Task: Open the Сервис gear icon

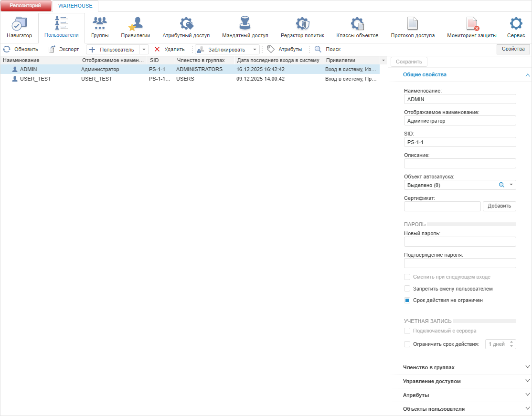Action: pyautogui.click(x=516, y=23)
